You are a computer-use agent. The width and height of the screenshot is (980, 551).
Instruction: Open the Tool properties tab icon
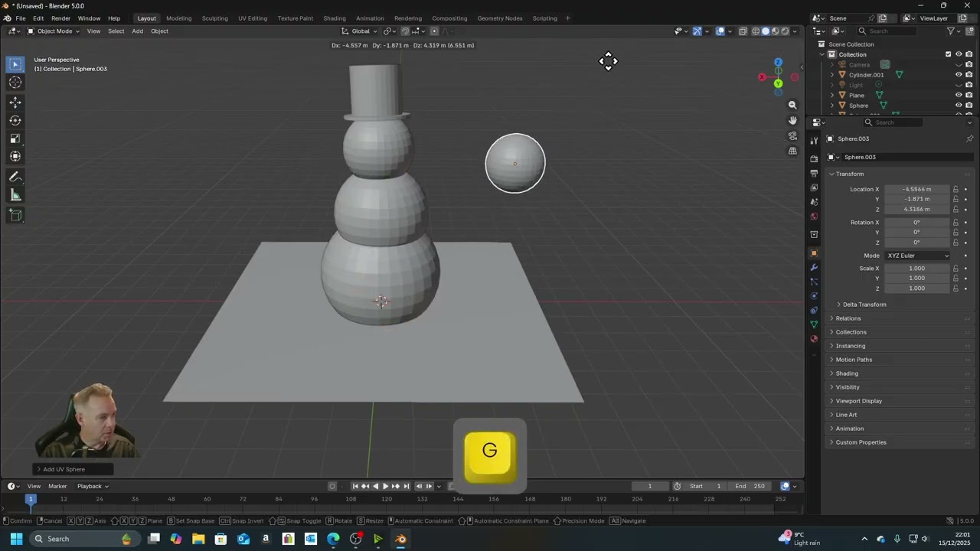pos(814,141)
